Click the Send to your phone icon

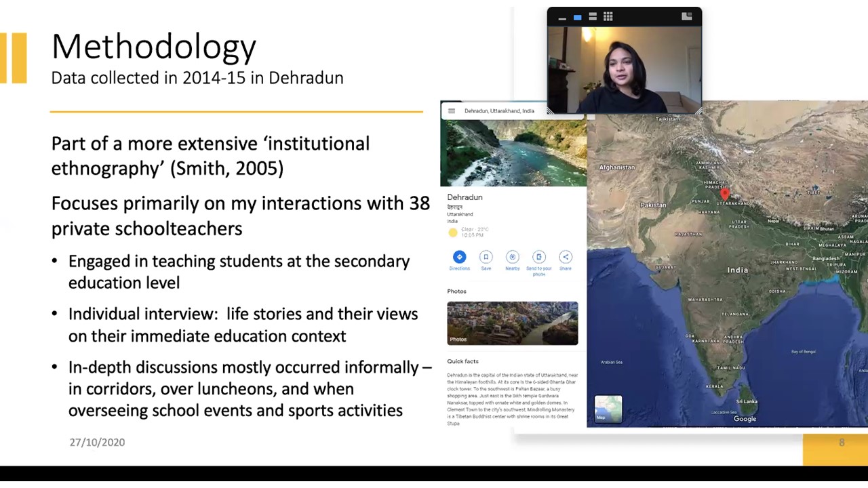pos(538,257)
